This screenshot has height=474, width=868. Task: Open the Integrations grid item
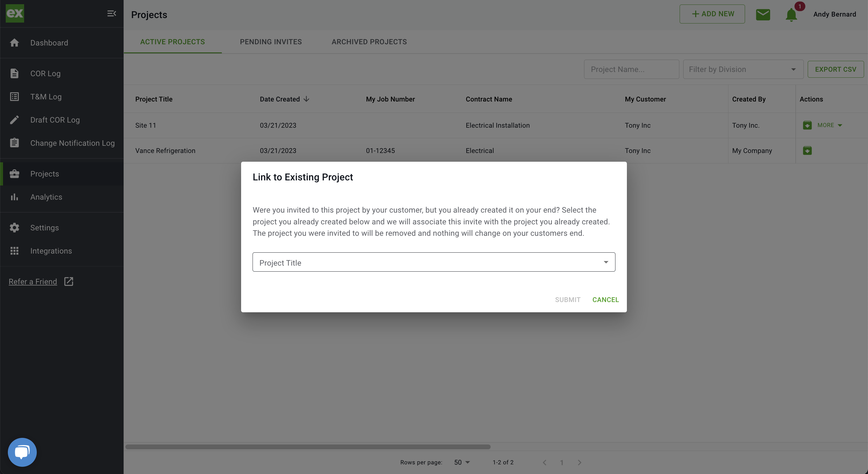(51, 251)
